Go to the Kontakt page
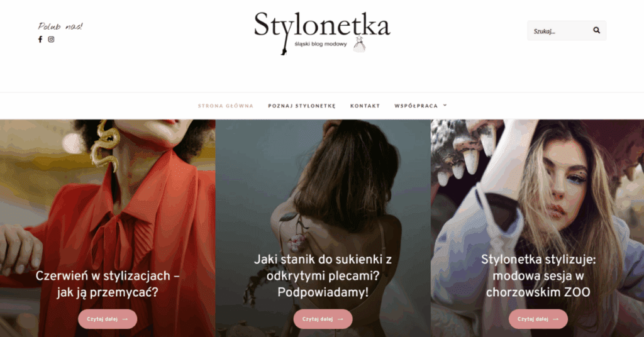 coord(365,106)
